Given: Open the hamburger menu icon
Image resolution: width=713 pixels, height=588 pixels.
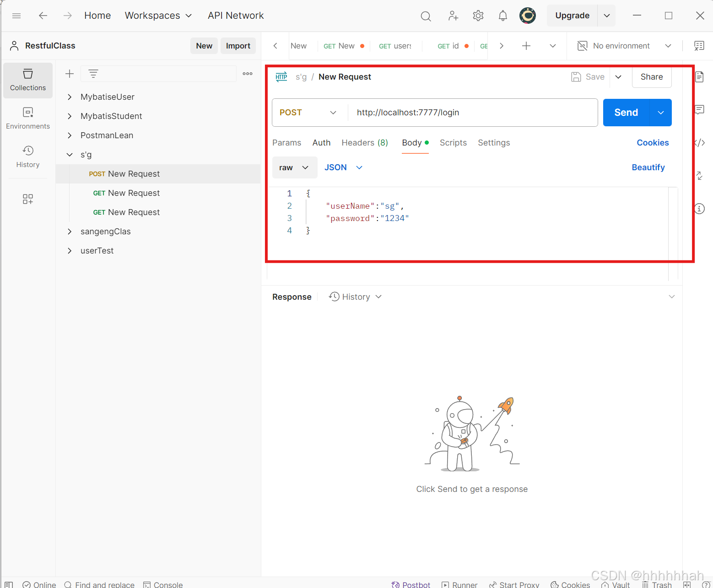Looking at the screenshot, I should [x=16, y=16].
